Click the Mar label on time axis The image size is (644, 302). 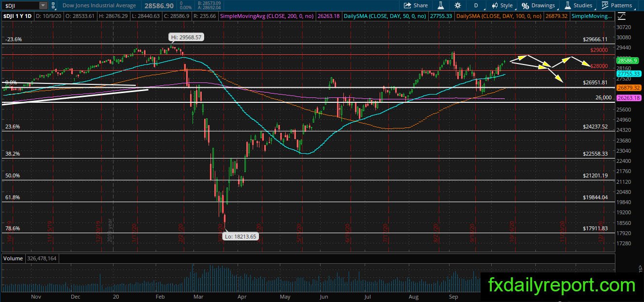[198, 296]
